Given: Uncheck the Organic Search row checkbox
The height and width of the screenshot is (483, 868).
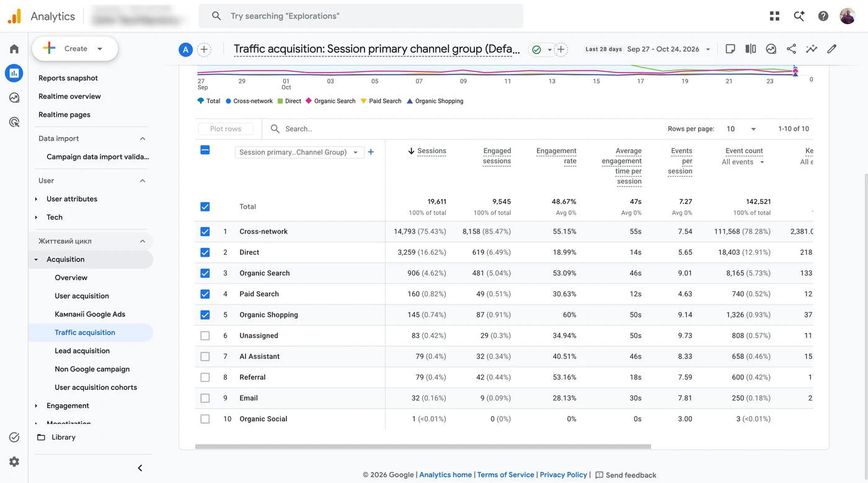Looking at the screenshot, I should 205,273.
